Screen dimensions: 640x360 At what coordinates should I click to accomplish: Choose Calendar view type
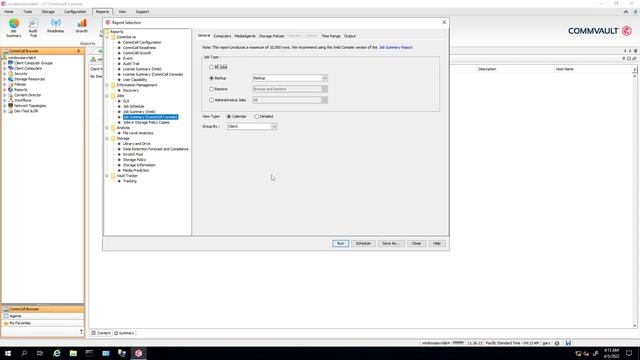click(x=229, y=117)
